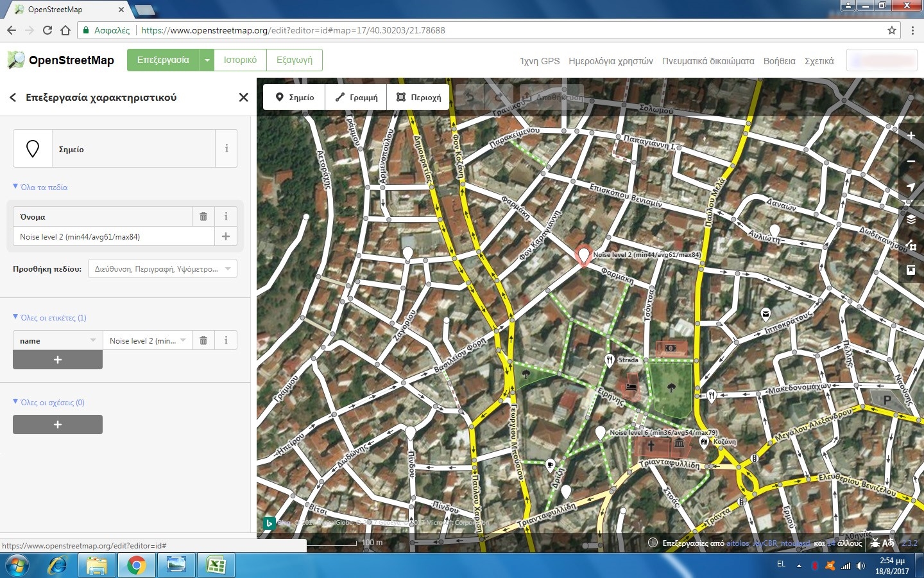Open the Επεξεργασία editor dropdown arrow
The width and height of the screenshot is (924, 578).
207,60
